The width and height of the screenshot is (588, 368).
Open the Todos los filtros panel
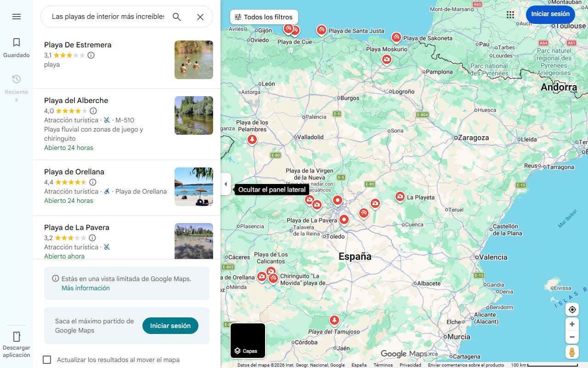(263, 17)
